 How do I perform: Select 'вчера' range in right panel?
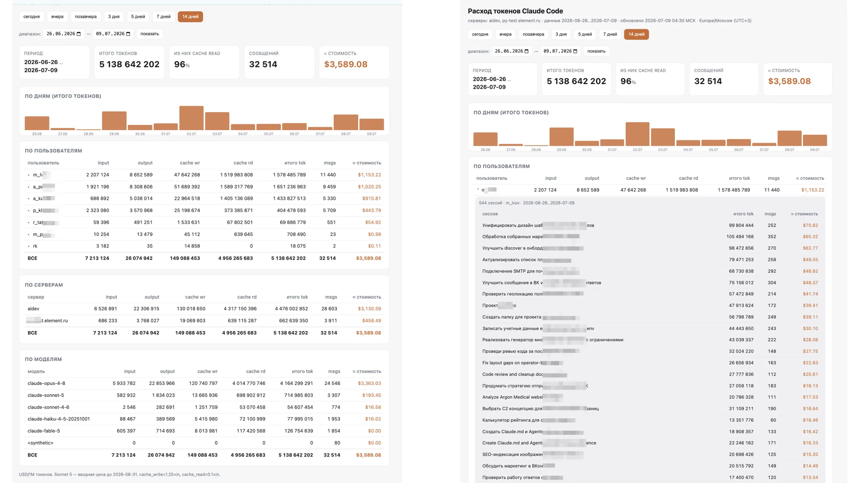pos(505,34)
